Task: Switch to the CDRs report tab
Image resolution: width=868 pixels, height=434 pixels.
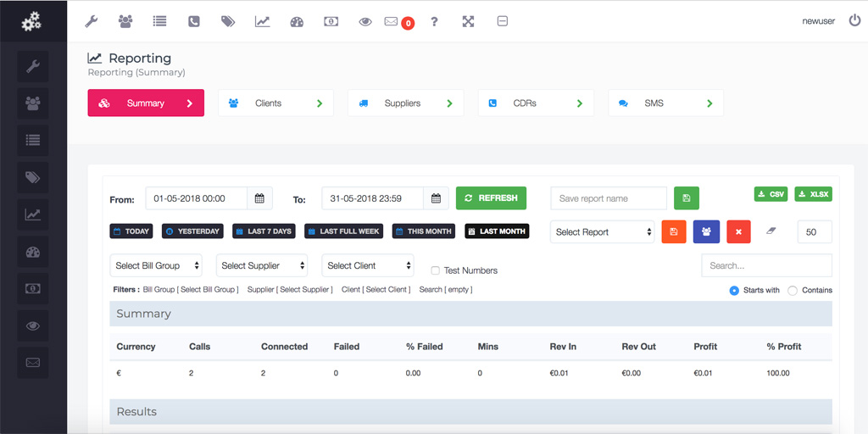Action: point(536,103)
